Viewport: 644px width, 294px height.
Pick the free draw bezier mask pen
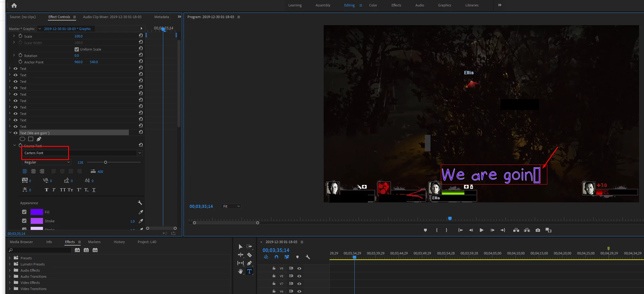(x=39, y=139)
